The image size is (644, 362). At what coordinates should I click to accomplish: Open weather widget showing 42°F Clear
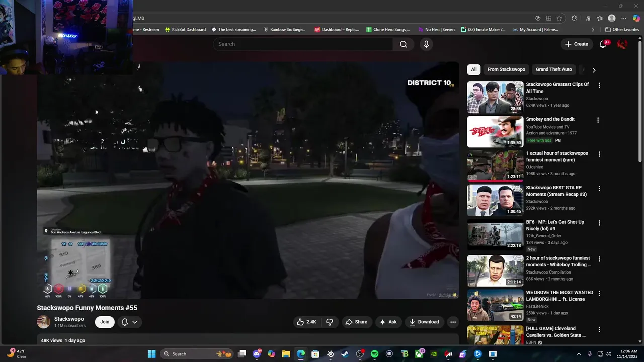click(16, 354)
